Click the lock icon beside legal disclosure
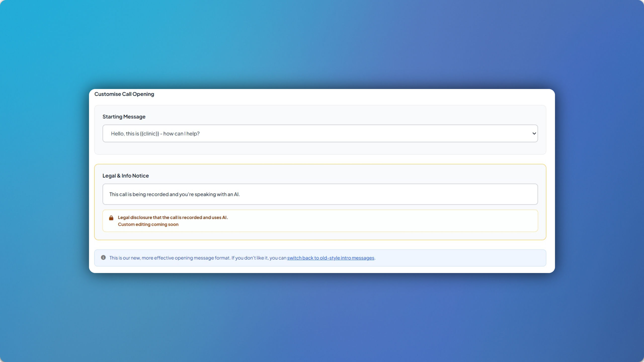 [x=111, y=218]
